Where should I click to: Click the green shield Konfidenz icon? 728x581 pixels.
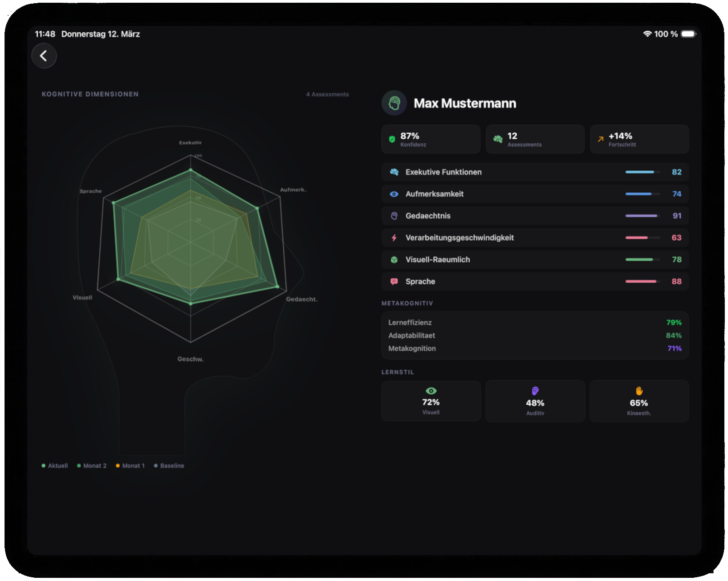pyautogui.click(x=392, y=139)
